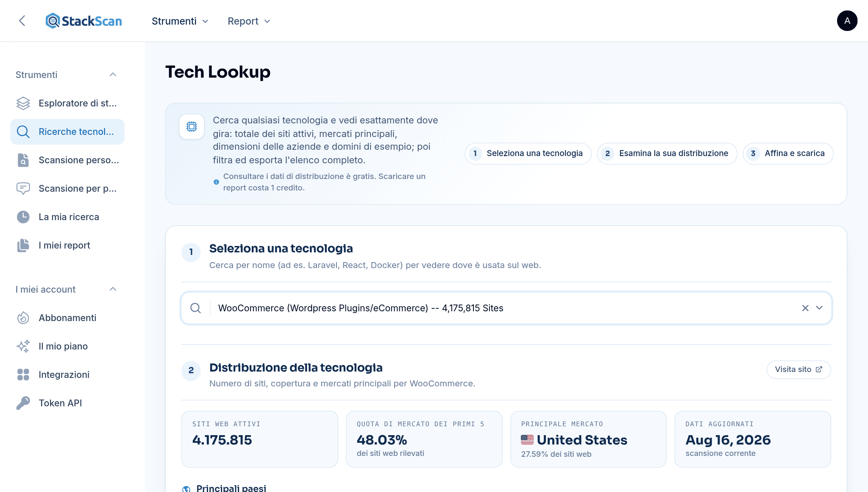
Task: Clear the WooCommerce selection with X
Action: pos(805,308)
